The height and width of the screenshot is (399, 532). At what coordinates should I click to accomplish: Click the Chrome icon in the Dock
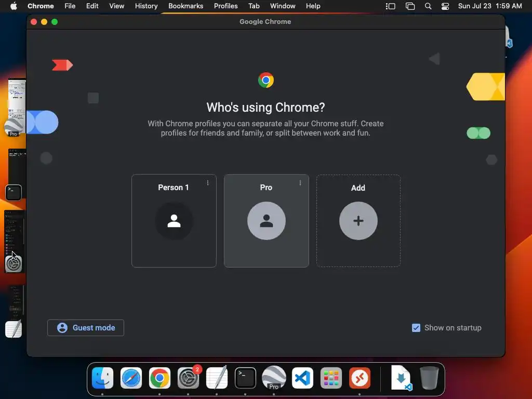tap(159, 378)
